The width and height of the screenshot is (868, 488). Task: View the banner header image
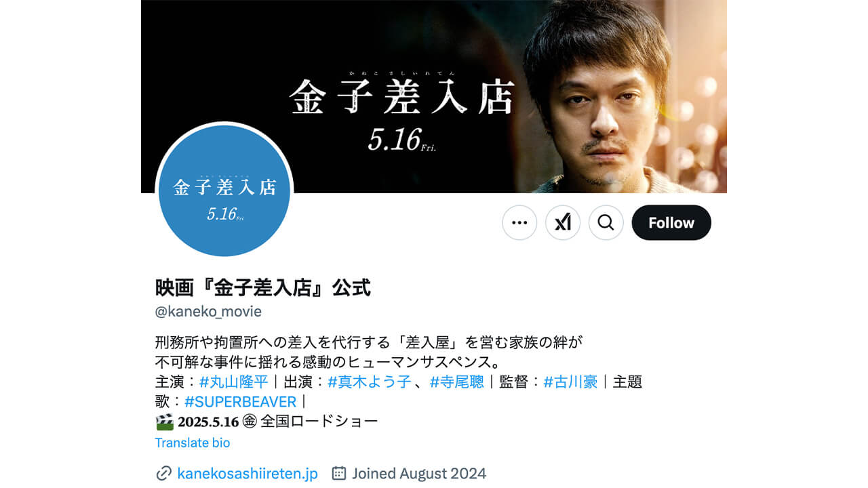coord(434,96)
